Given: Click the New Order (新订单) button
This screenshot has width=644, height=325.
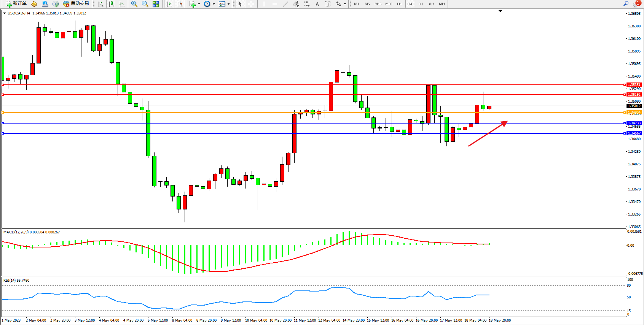Looking at the screenshot, I should pos(16,4).
